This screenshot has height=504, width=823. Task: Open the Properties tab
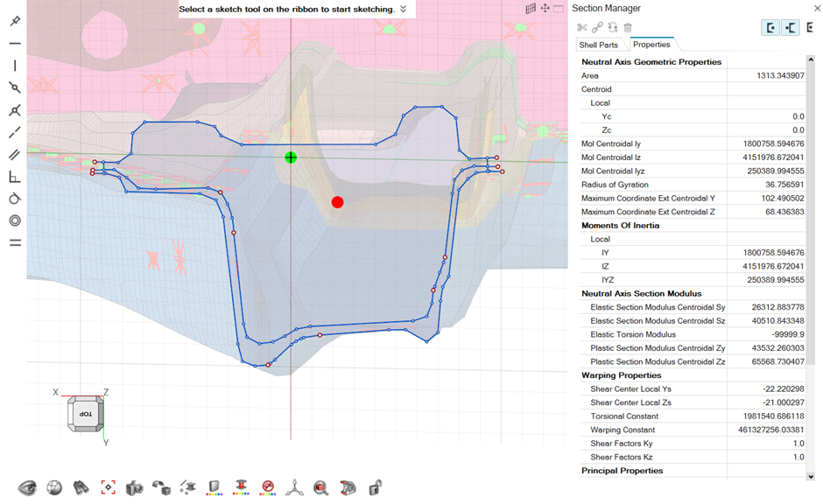(651, 45)
